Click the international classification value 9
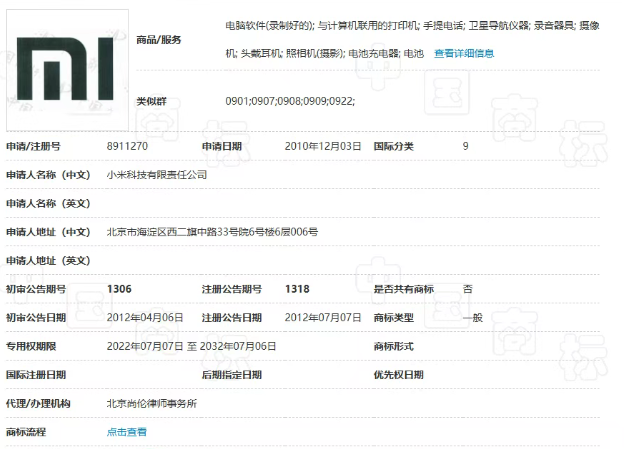Image resolution: width=633 pixels, height=449 pixels. 465,146
